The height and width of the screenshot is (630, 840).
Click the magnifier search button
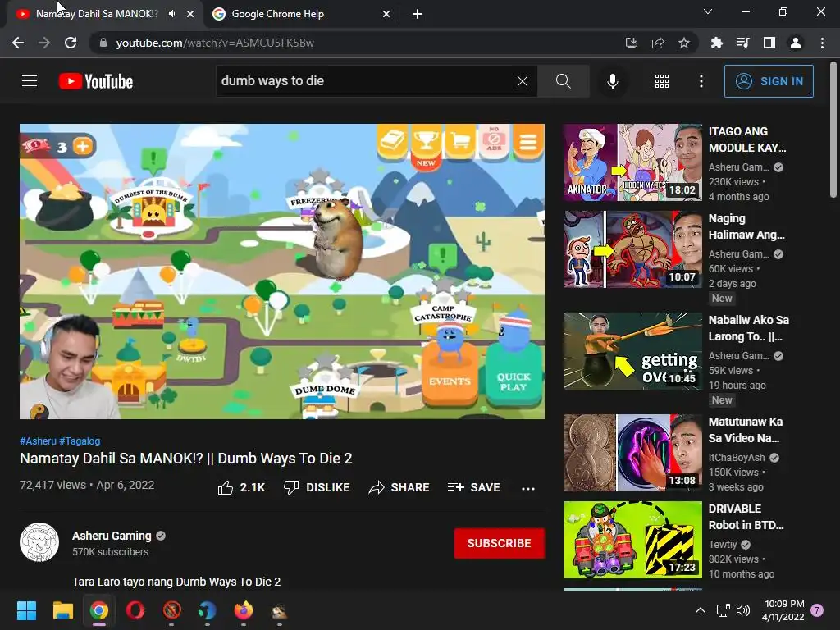click(563, 81)
